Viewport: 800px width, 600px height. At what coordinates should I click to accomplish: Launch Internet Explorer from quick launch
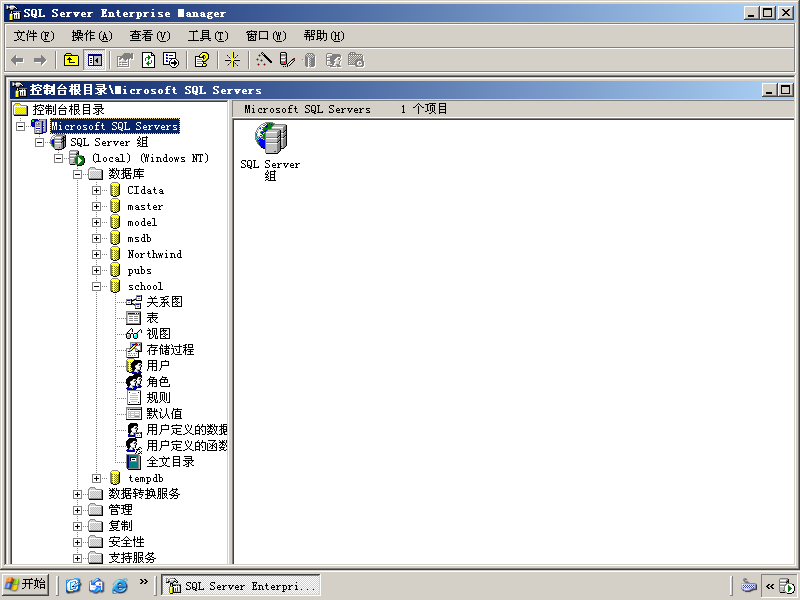pos(120,585)
